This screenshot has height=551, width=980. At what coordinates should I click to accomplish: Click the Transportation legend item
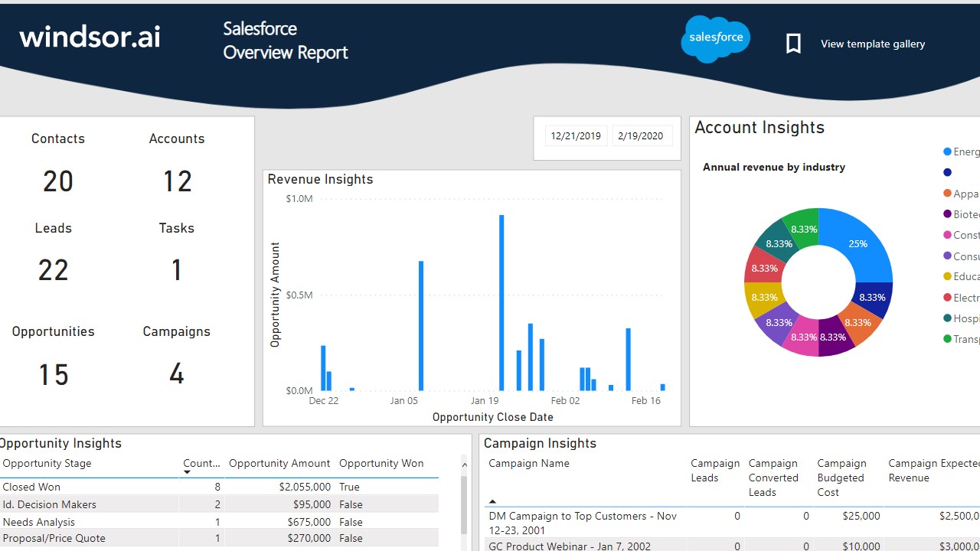[x=962, y=339]
